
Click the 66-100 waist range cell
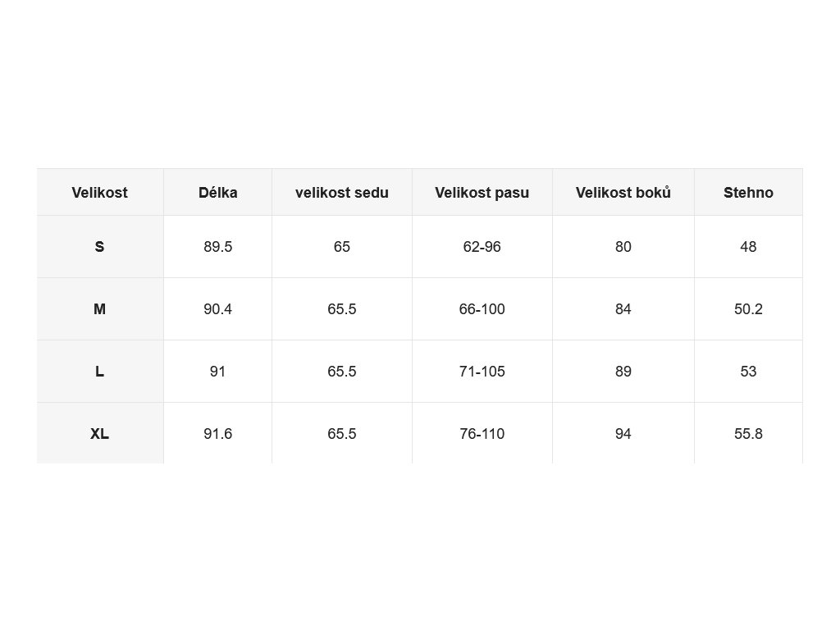(x=482, y=309)
